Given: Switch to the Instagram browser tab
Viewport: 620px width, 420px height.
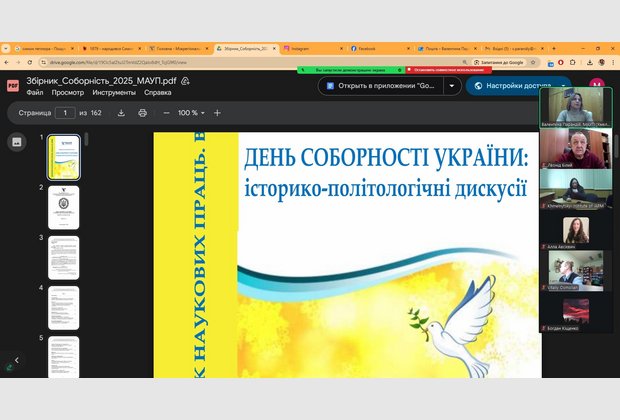Looking at the screenshot, I should point(310,48).
